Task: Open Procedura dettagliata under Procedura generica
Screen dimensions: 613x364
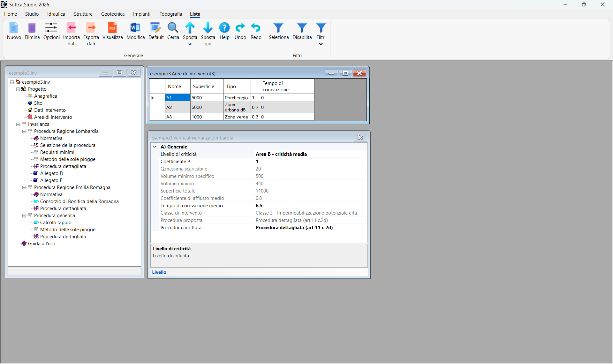Action: coord(63,237)
